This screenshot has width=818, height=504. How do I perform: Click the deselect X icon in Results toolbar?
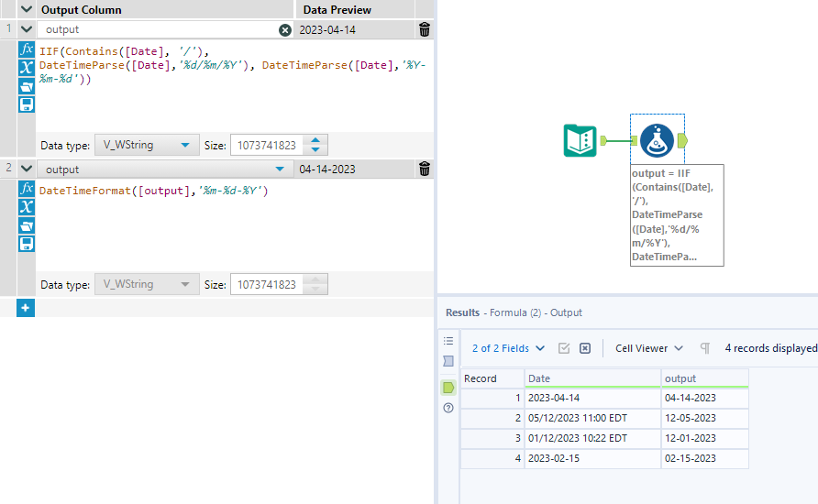585,348
